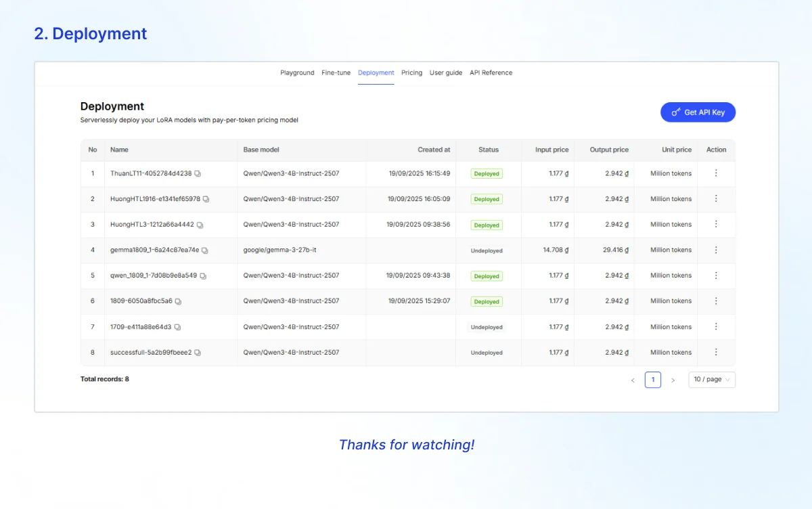Copy the ThuanLT11-4052784d4238 model name
This screenshot has width=812, height=509.
pos(198,174)
